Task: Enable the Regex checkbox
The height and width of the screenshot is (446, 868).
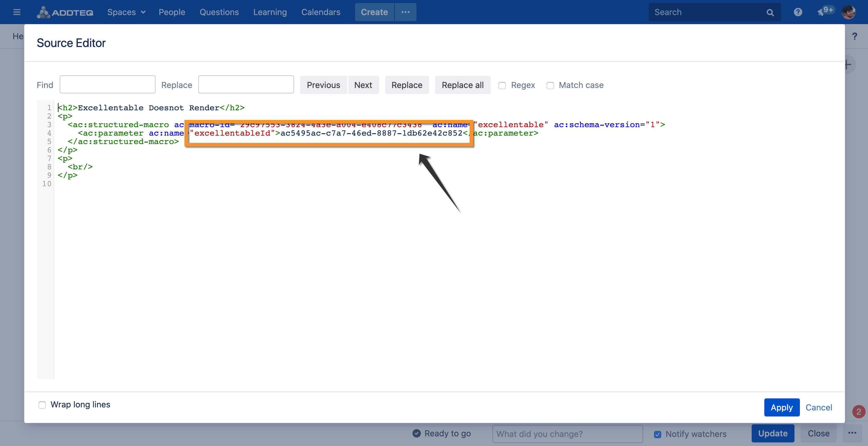Action: click(502, 86)
